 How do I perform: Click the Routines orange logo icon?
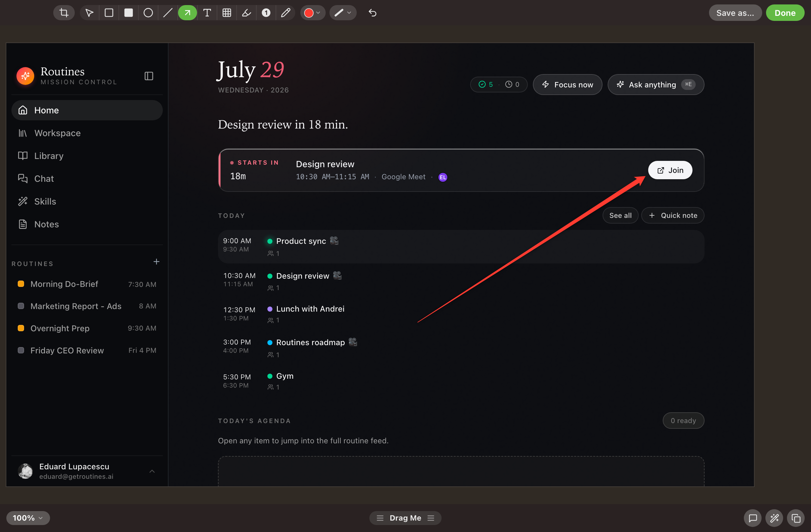pyautogui.click(x=25, y=76)
